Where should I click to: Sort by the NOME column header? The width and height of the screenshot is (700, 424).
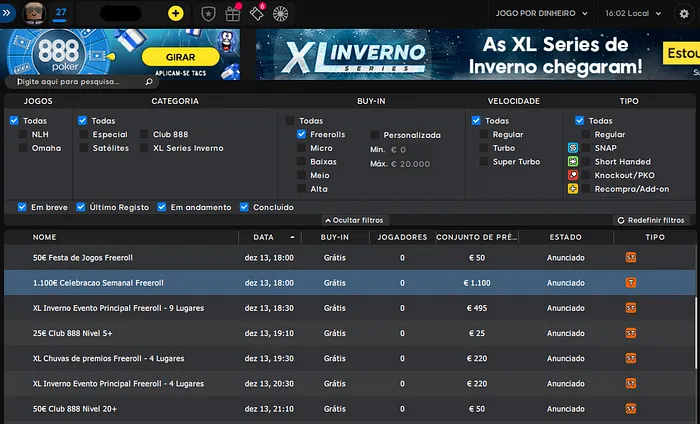45,237
